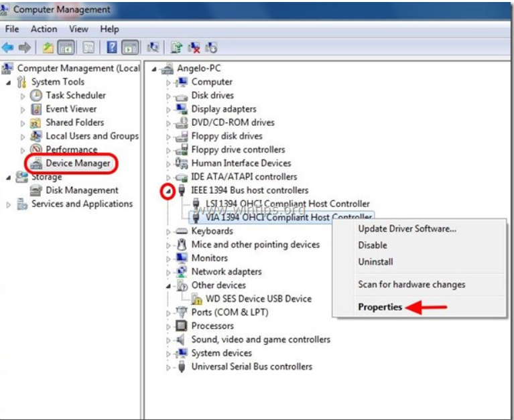Select LSI 1394 OHCI Compliant Host Controller
514x420 pixels.
point(287,204)
